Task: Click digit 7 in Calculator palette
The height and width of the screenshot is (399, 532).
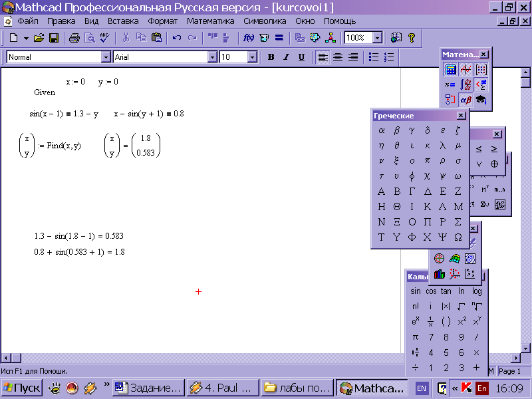Action: click(x=430, y=337)
